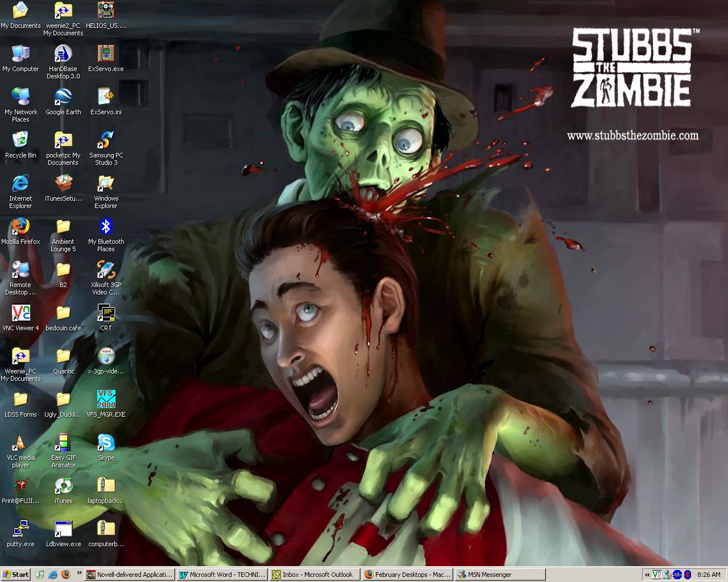Screen dimensions: 728x582
Task: Click VNC tray icon
Action: pos(657,575)
